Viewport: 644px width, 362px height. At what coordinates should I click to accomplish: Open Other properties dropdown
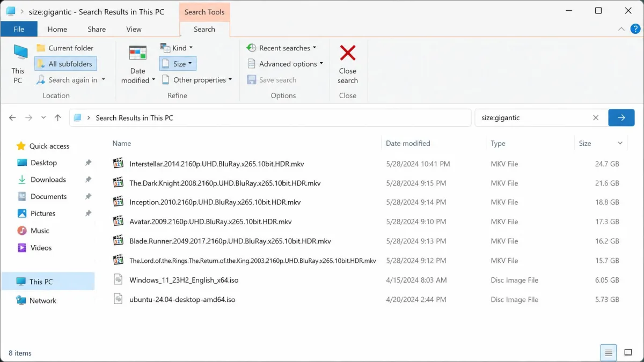[x=197, y=80]
